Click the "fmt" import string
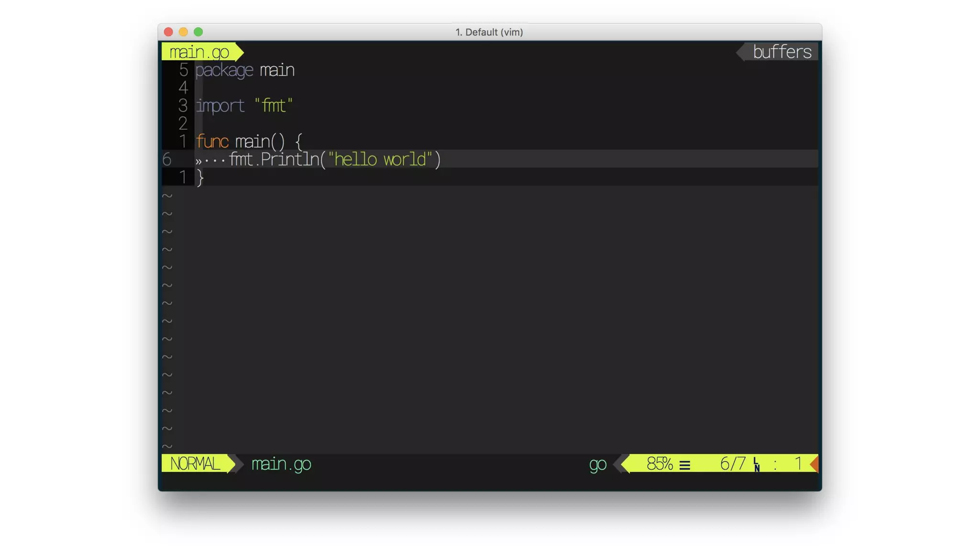The image size is (980, 551). pyautogui.click(x=274, y=106)
